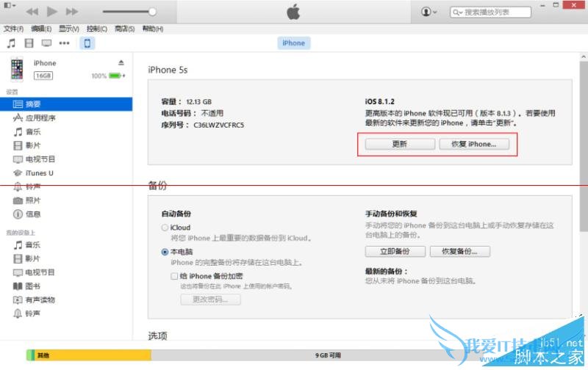Screen dimensions: 588x370
Task: Click the rewind previous track button
Action: tap(32, 12)
